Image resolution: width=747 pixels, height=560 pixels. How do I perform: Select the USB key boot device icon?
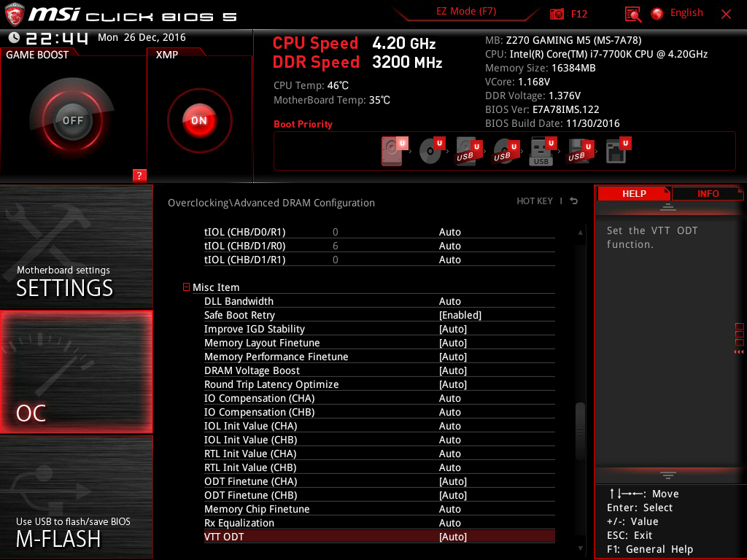(x=543, y=152)
